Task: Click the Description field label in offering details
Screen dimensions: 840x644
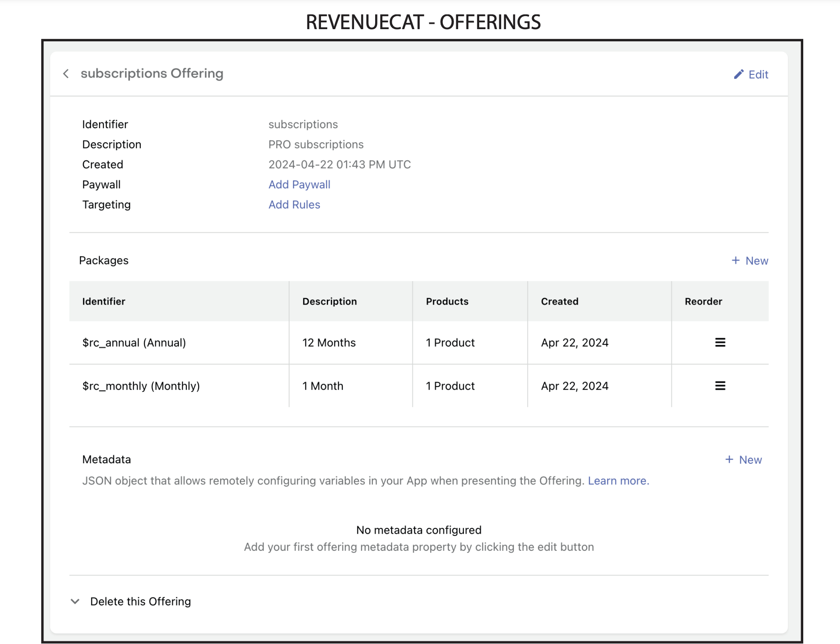Action: [x=112, y=145]
